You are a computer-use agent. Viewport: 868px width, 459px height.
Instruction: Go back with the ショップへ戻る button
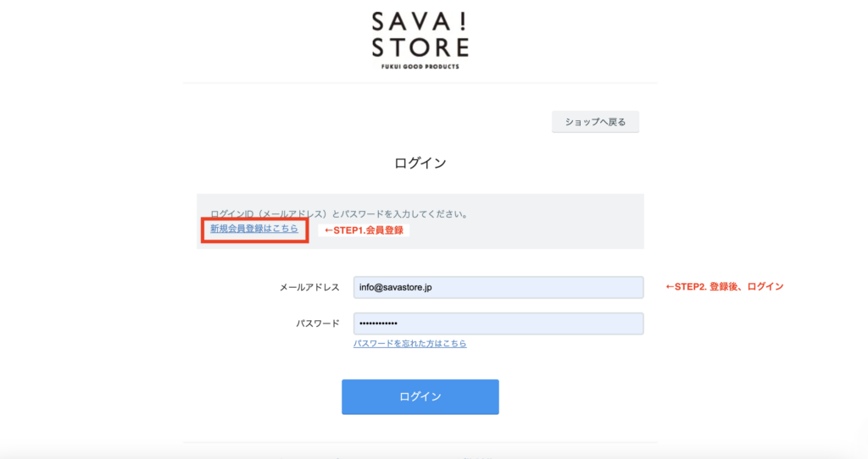[595, 122]
